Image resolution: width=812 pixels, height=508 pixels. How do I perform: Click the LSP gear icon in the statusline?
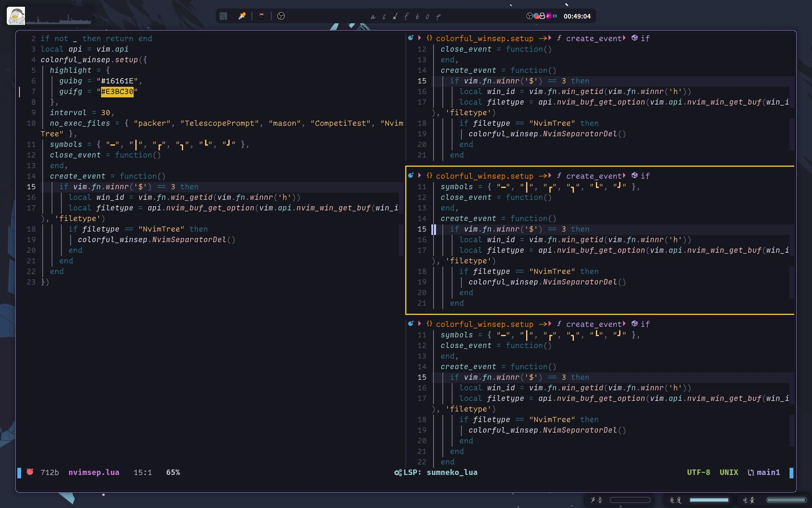point(398,473)
